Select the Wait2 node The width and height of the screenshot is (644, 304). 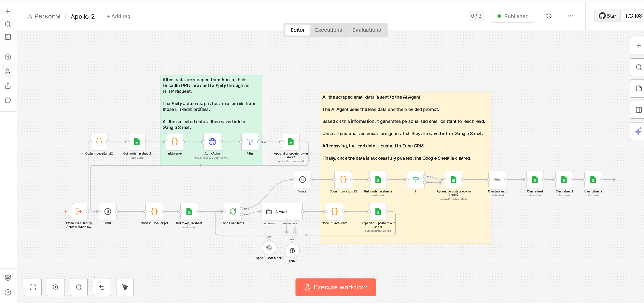tap(303, 179)
